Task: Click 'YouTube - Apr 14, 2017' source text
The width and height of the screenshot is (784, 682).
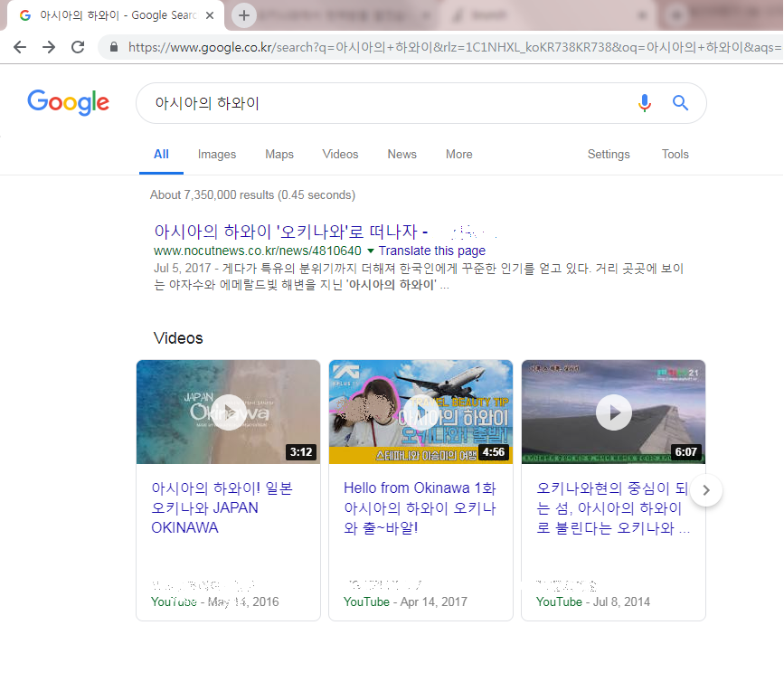Action: click(405, 601)
